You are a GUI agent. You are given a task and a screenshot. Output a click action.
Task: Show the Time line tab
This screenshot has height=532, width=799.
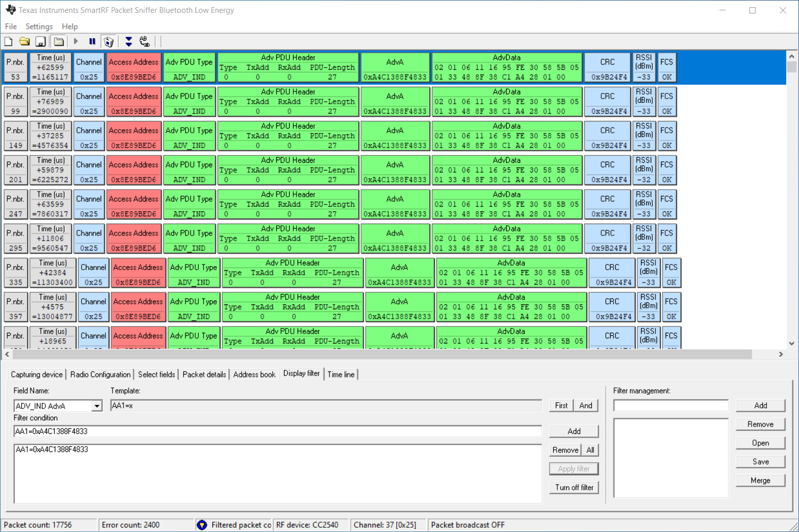tap(341, 374)
